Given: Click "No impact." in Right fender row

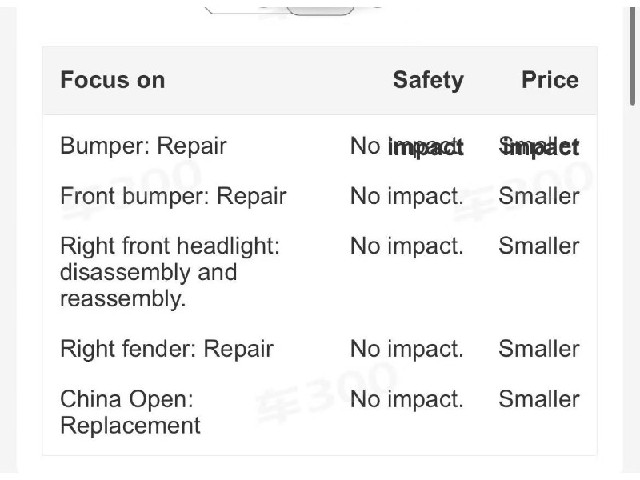Looking at the screenshot, I should point(407,349).
